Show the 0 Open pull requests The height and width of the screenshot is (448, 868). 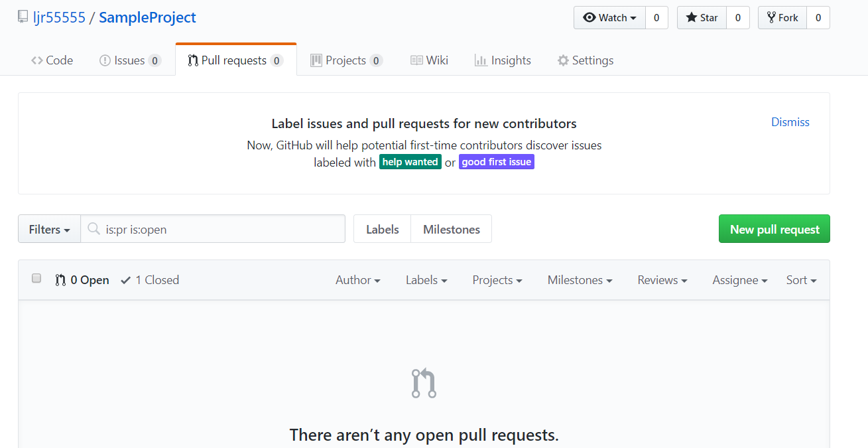[82, 280]
